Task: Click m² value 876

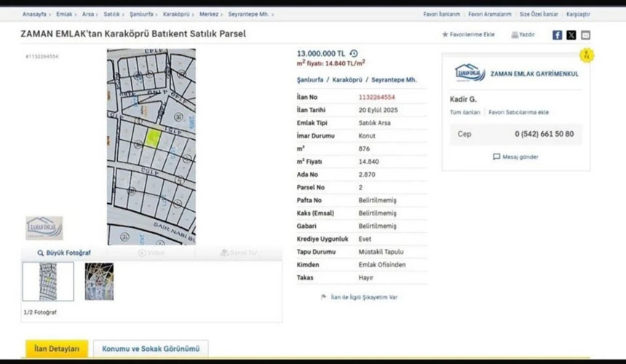Action: [364, 149]
